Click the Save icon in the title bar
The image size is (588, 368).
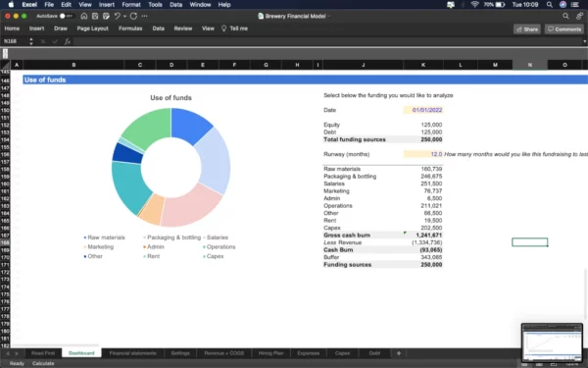(95, 16)
